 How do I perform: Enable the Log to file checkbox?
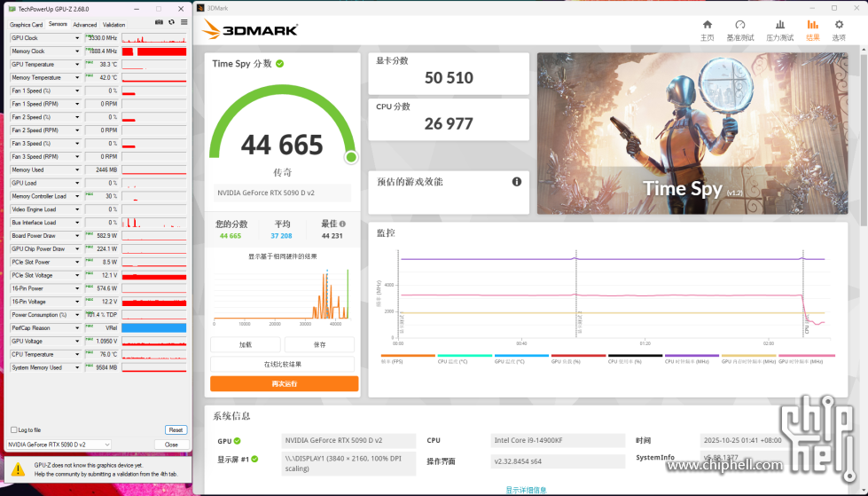[x=13, y=429]
